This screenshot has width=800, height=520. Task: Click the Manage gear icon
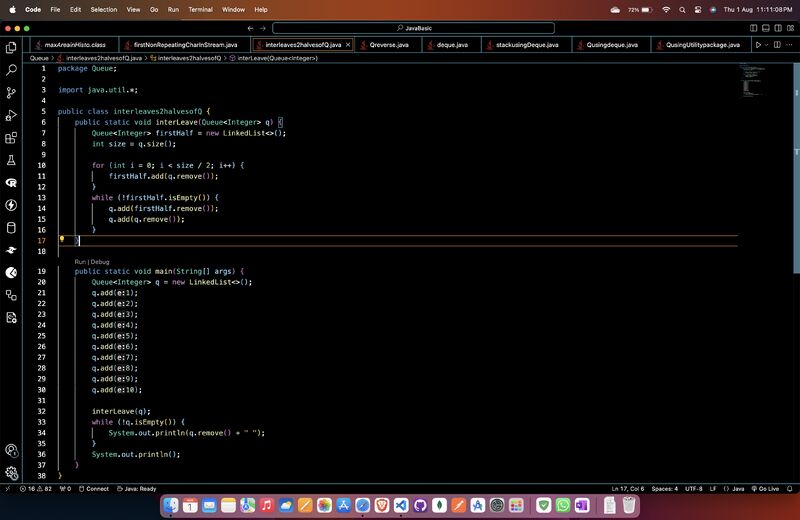tap(11, 473)
